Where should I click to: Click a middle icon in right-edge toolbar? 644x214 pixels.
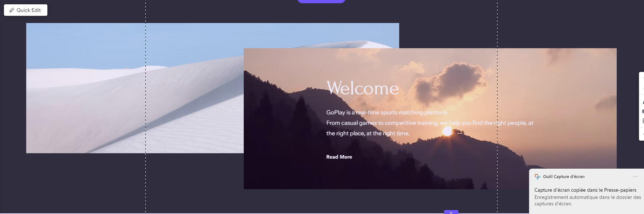pos(643,111)
